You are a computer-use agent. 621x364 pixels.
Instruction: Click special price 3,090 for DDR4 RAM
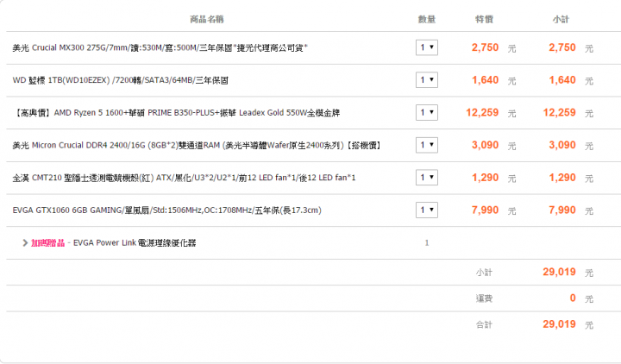[x=485, y=145]
